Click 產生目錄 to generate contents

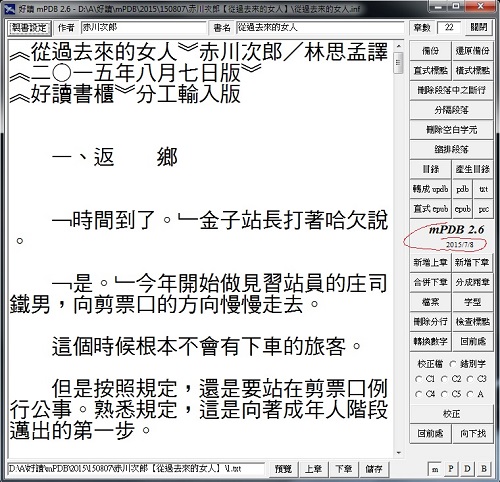[472, 169]
